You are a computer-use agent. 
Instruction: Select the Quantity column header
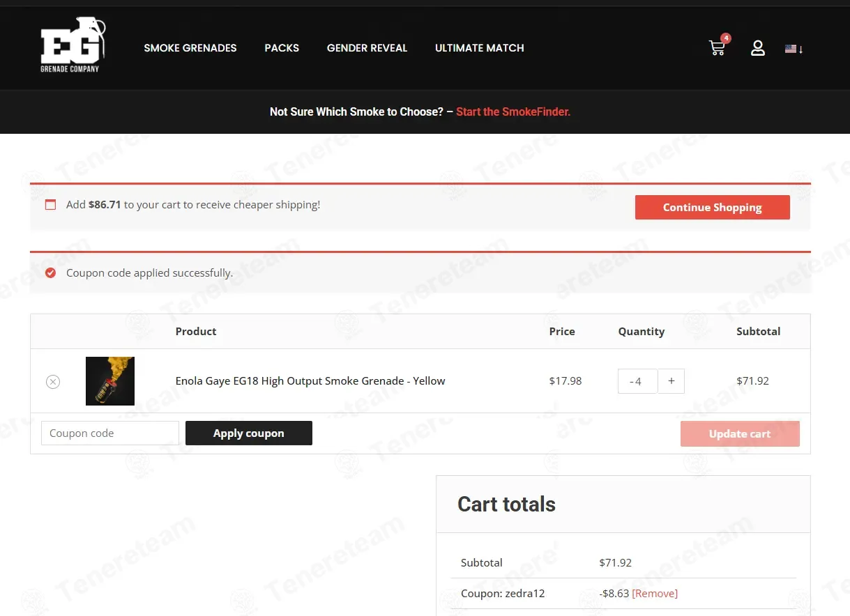(642, 332)
